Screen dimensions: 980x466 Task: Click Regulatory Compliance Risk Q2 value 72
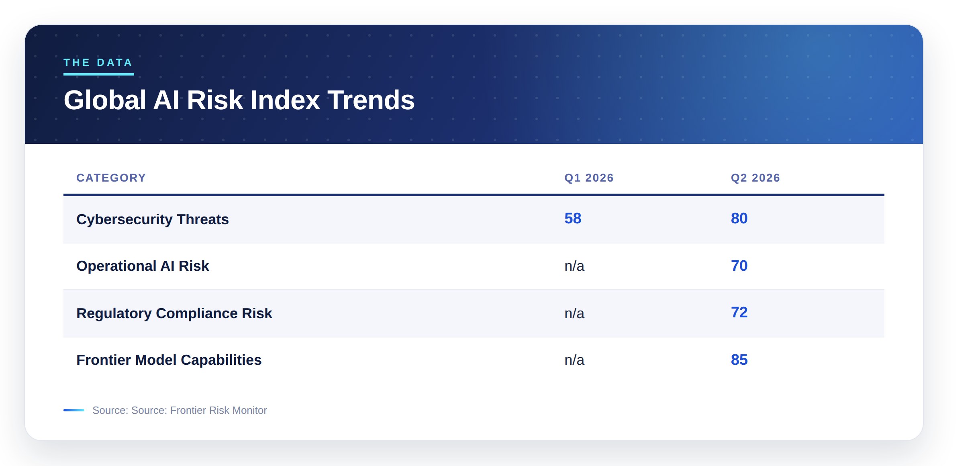click(739, 313)
